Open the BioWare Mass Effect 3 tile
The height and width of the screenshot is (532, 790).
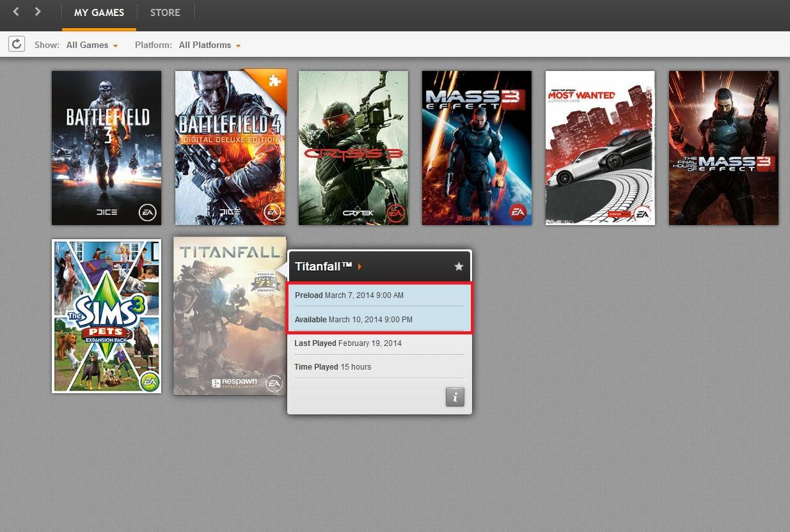tap(477, 148)
